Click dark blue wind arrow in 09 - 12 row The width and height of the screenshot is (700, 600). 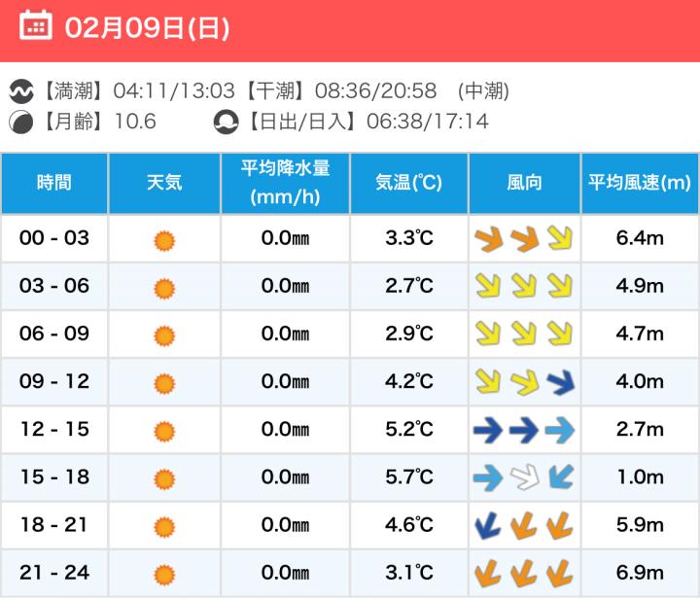(560, 382)
